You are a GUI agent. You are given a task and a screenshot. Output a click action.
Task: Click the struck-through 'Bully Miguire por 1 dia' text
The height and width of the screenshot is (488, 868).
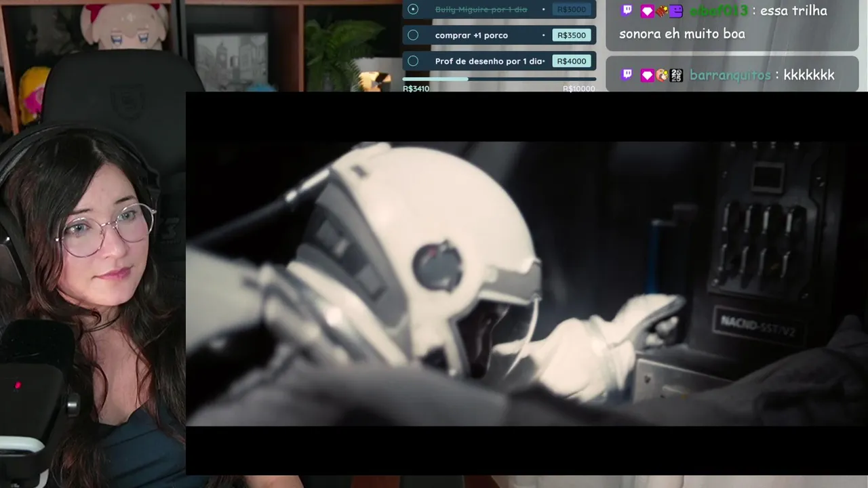point(481,9)
